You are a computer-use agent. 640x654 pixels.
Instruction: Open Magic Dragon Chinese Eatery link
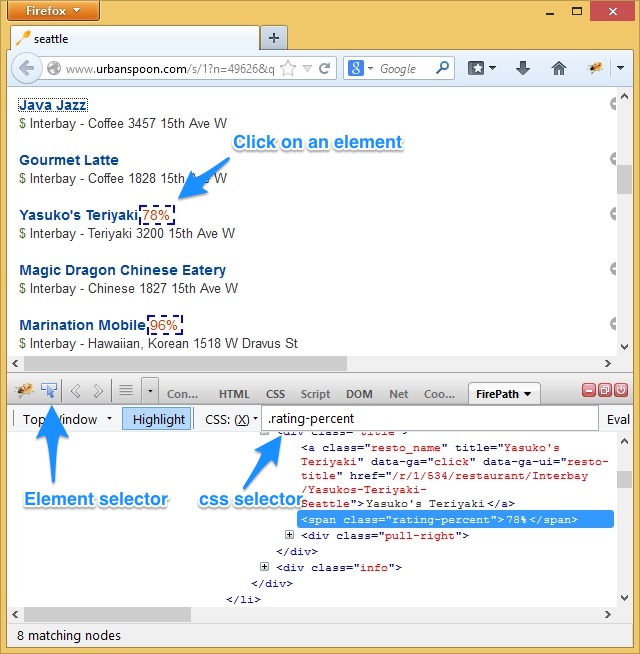click(x=122, y=270)
